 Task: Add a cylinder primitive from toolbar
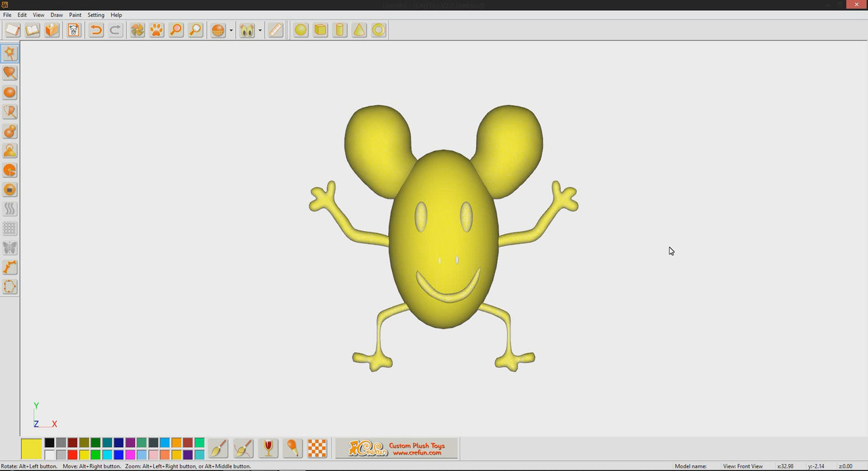(x=340, y=30)
